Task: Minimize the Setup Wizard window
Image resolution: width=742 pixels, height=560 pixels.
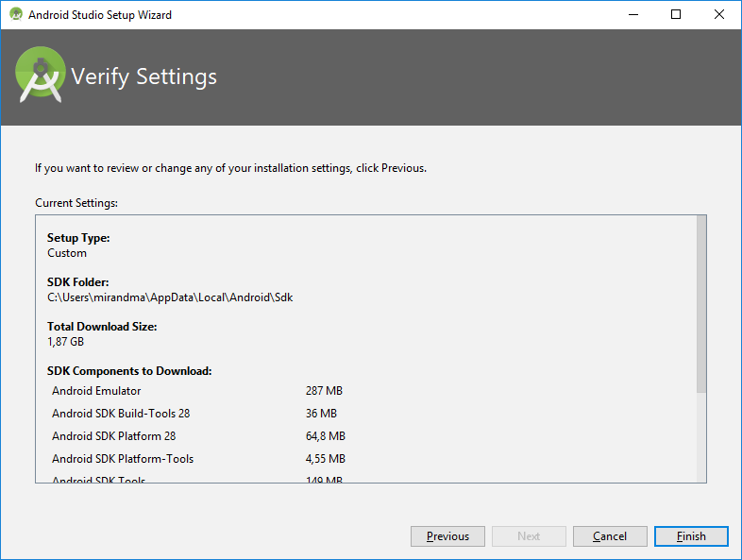Action: (x=632, y=15)
